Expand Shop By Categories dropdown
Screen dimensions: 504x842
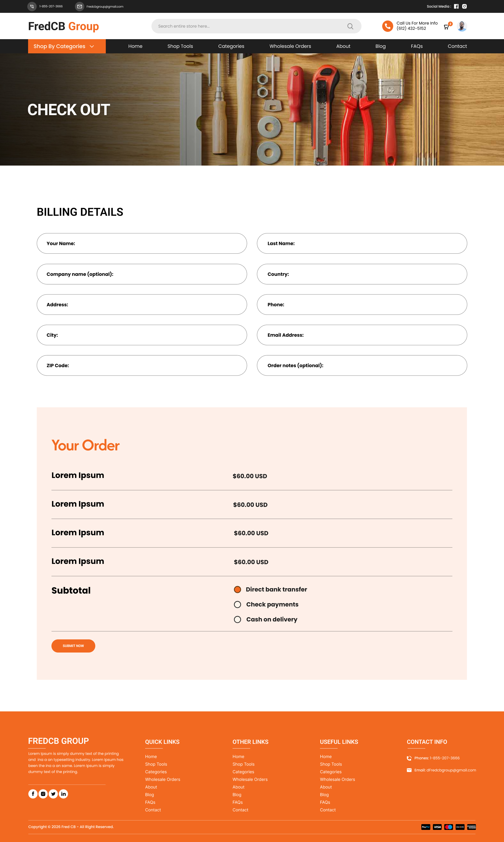tap(67, 46)
